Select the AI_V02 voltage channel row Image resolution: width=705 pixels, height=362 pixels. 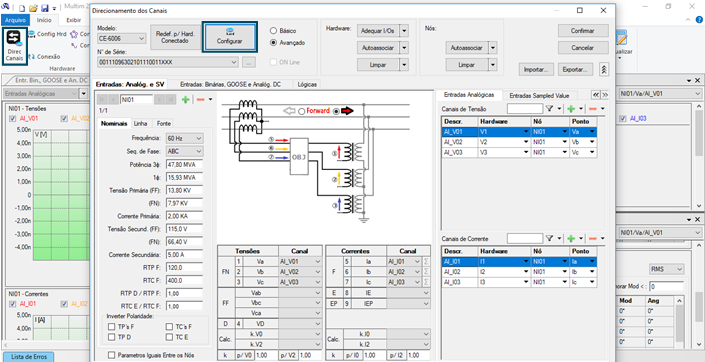519,142
